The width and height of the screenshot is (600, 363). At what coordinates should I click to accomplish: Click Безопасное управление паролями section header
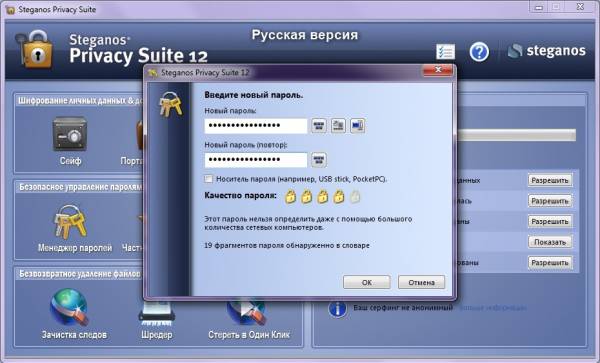tap(80, 187)
